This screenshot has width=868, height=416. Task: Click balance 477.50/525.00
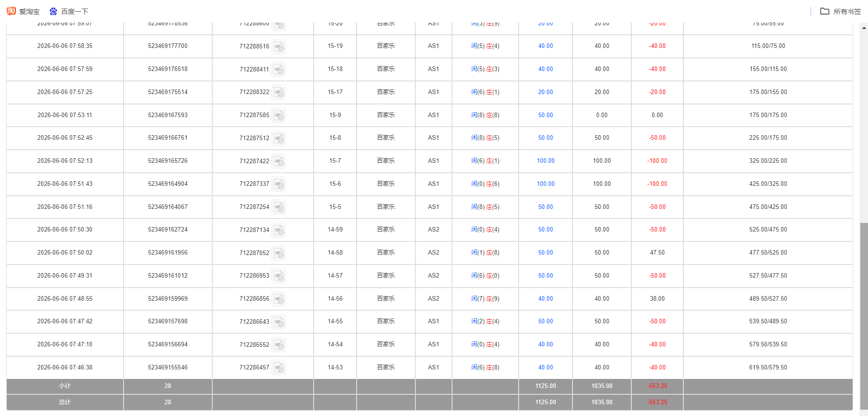coord(768,253)
